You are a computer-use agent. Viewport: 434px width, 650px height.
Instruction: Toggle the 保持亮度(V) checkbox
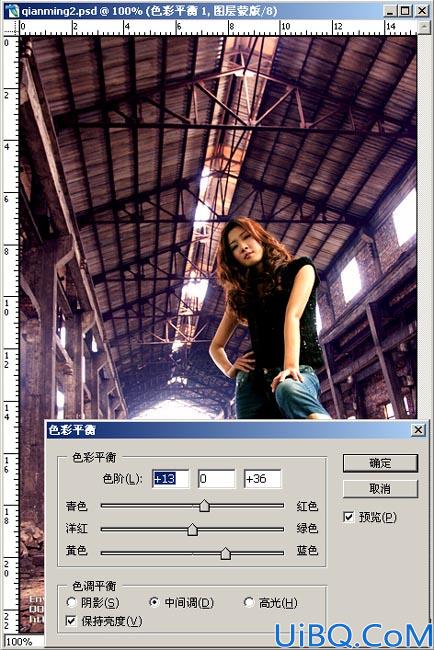pos(71,621)
